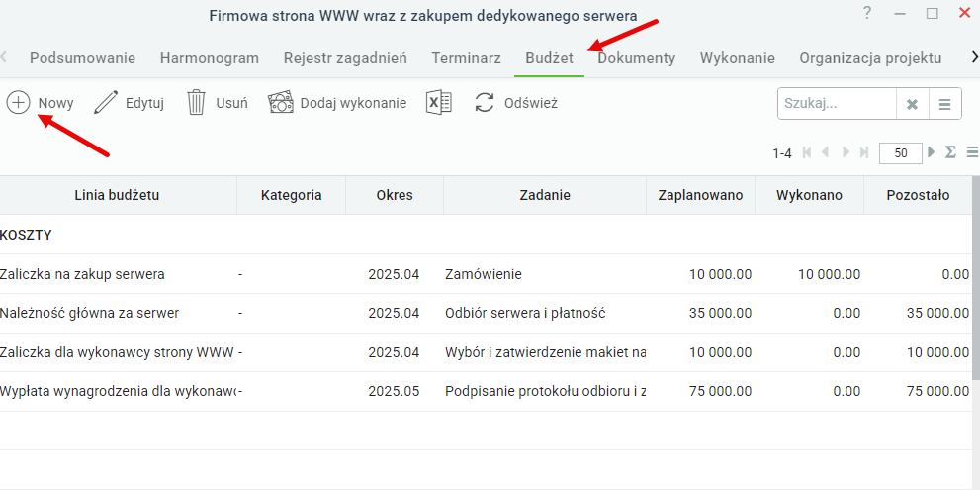Open the search options menu icon

(945, 104)
